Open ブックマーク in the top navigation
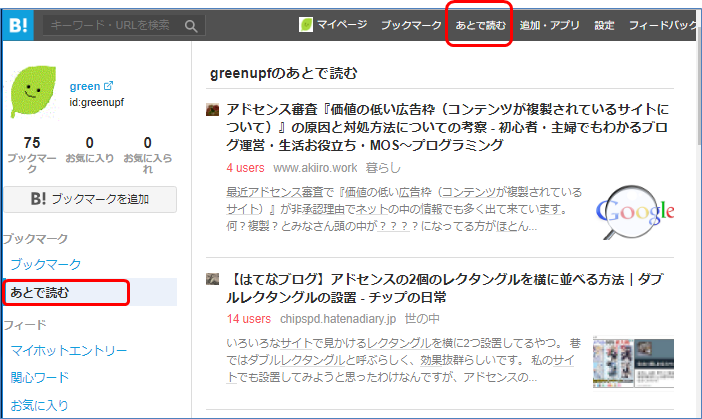Viewport: 702px width, 419px height. (411, 25)
